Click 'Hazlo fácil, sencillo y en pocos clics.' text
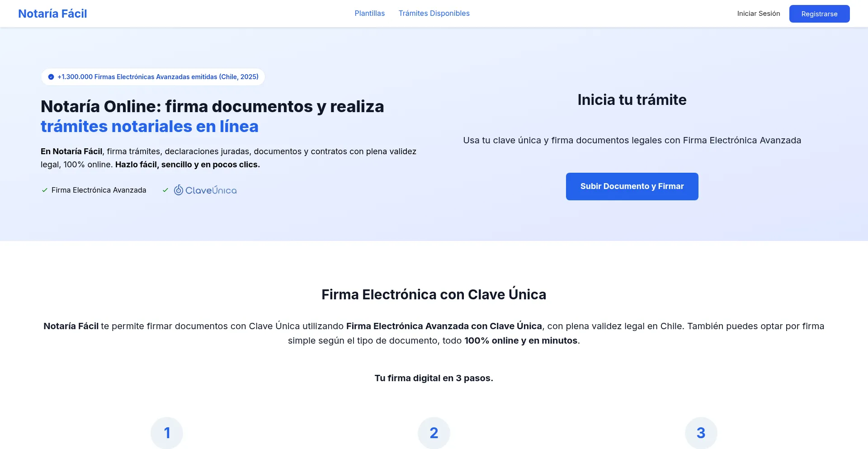Image resolution: width=868 pixels, height=449 pixels. pos(188,165)
